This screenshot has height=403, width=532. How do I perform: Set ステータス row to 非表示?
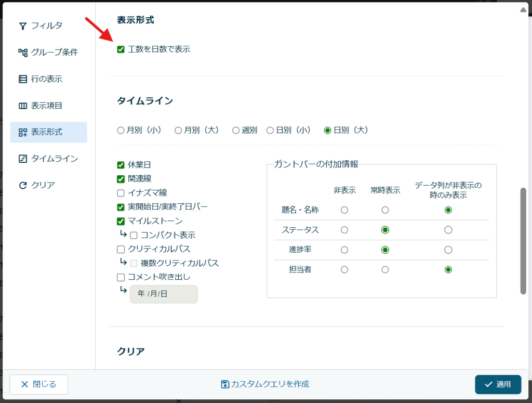coord(344,230)
